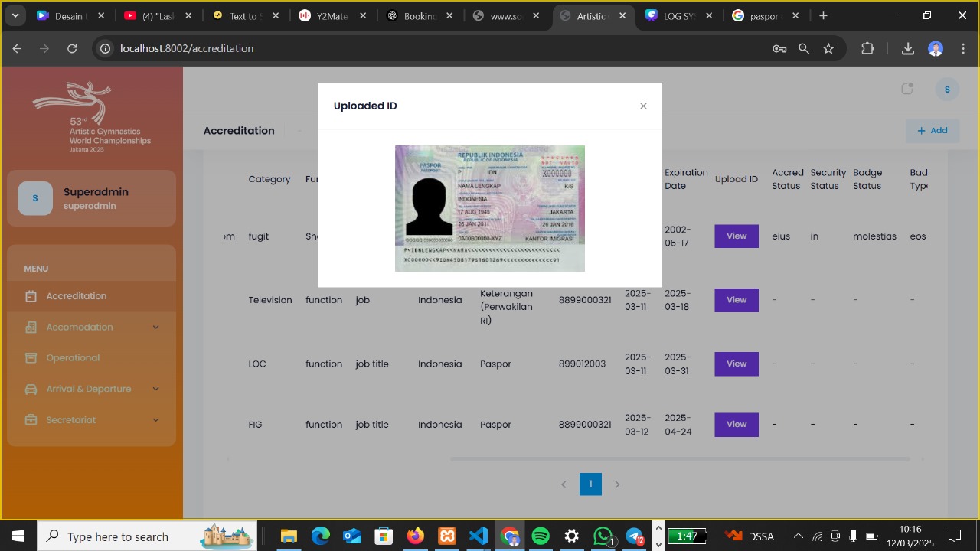Click the notification icon in header
Screen dimensions: 980x551
907,90
